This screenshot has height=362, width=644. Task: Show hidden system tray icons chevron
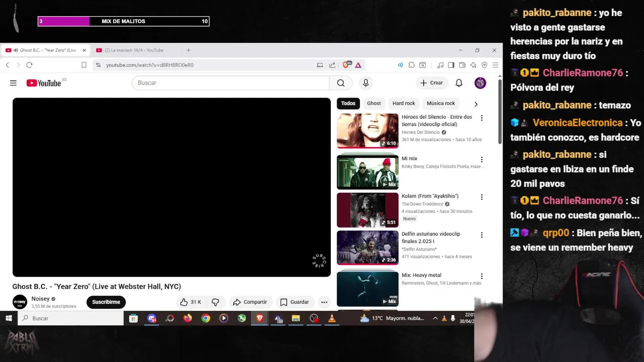(x=435, y=318)
